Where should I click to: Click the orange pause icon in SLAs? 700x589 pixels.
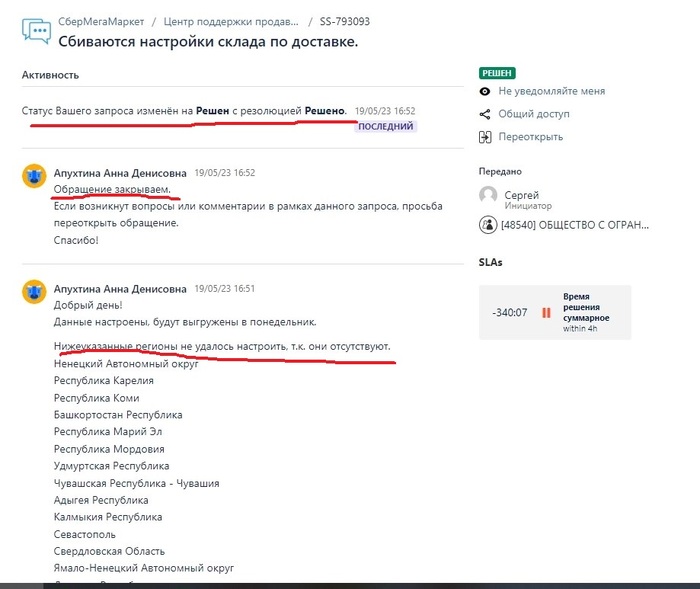point(546,313)
